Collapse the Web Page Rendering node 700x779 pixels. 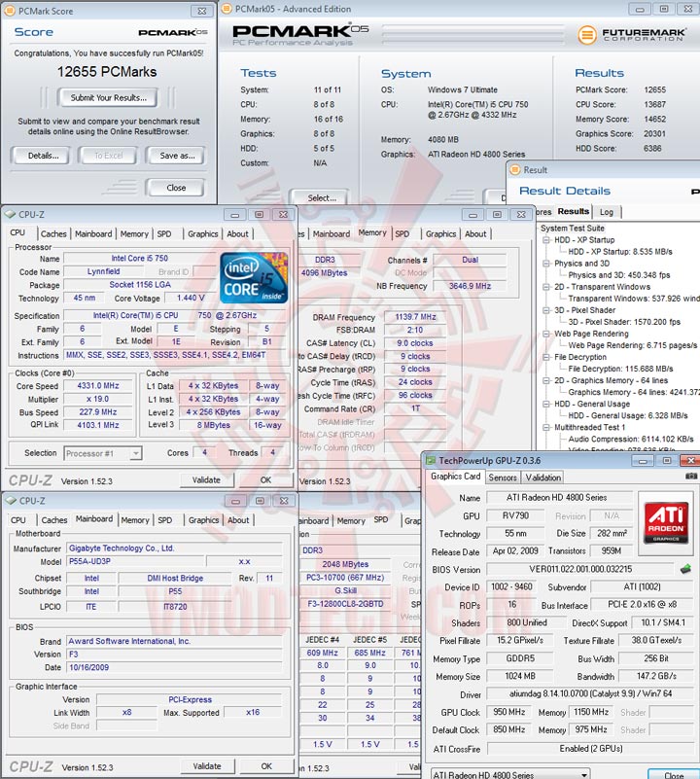point(546,334)
